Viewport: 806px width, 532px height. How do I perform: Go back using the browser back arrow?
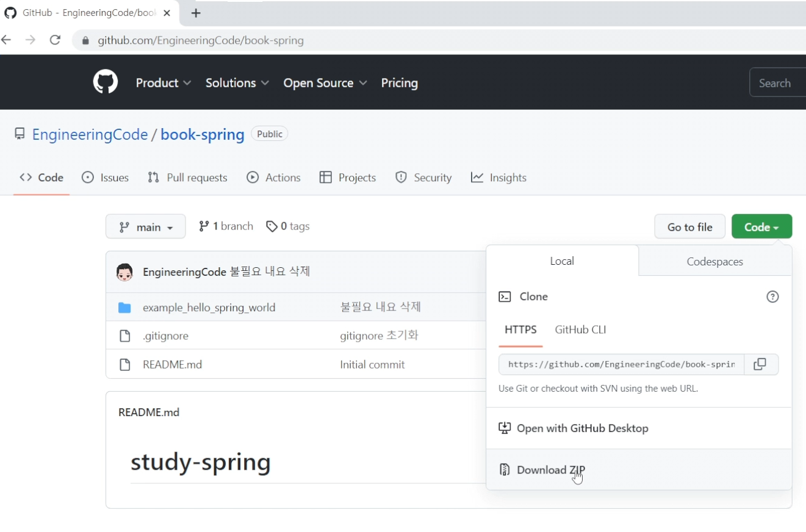click(x=6, y=40)
